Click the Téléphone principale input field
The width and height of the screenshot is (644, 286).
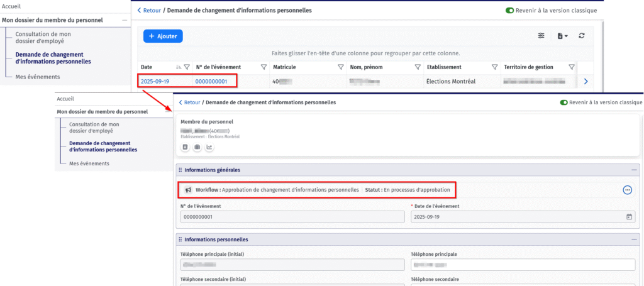(523, 266)
